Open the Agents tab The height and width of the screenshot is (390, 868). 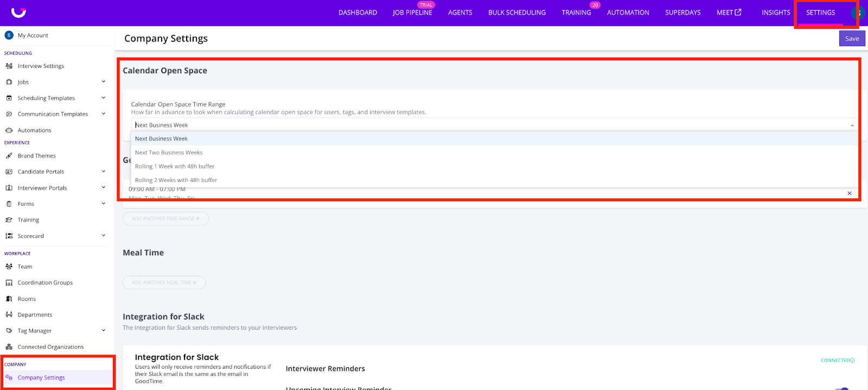pyautogui.click(x=460, y=12)
